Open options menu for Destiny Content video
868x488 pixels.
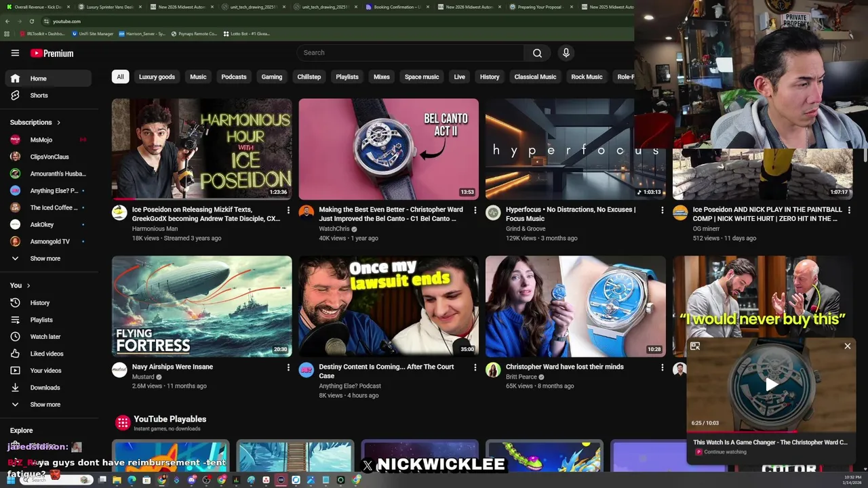point(475,367)
